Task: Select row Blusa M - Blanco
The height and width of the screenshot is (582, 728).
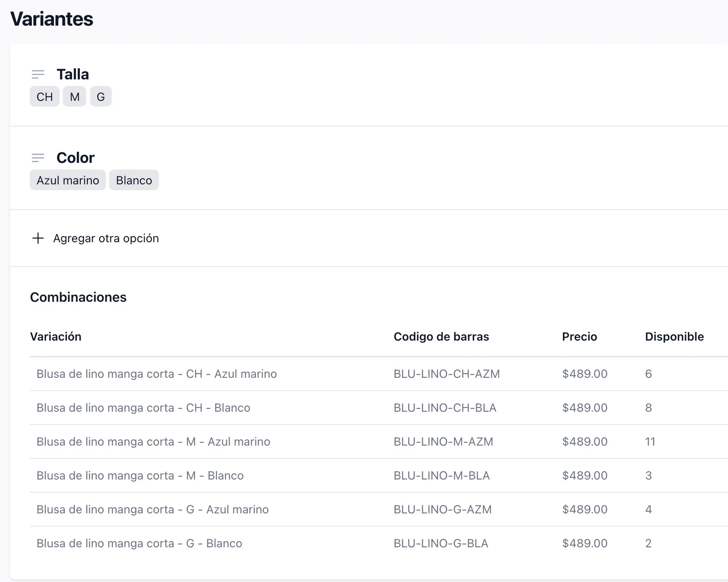Action: (x=379, y=476)
